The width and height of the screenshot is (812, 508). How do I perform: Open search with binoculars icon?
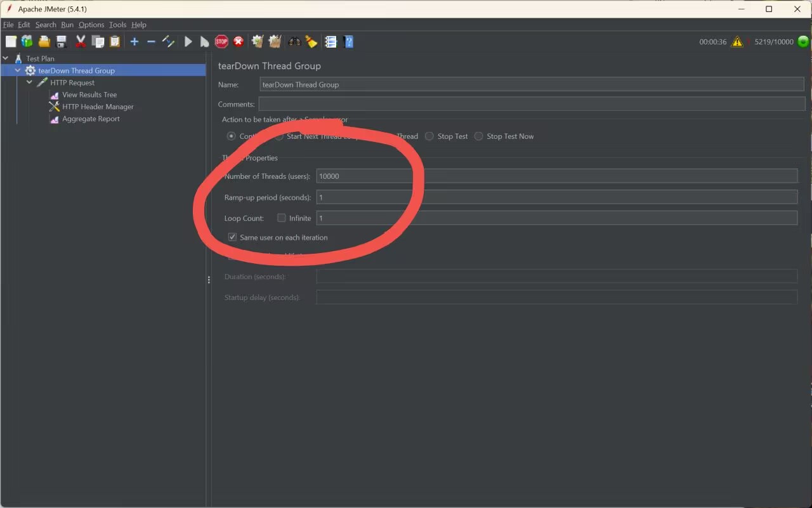click(294, 42)
